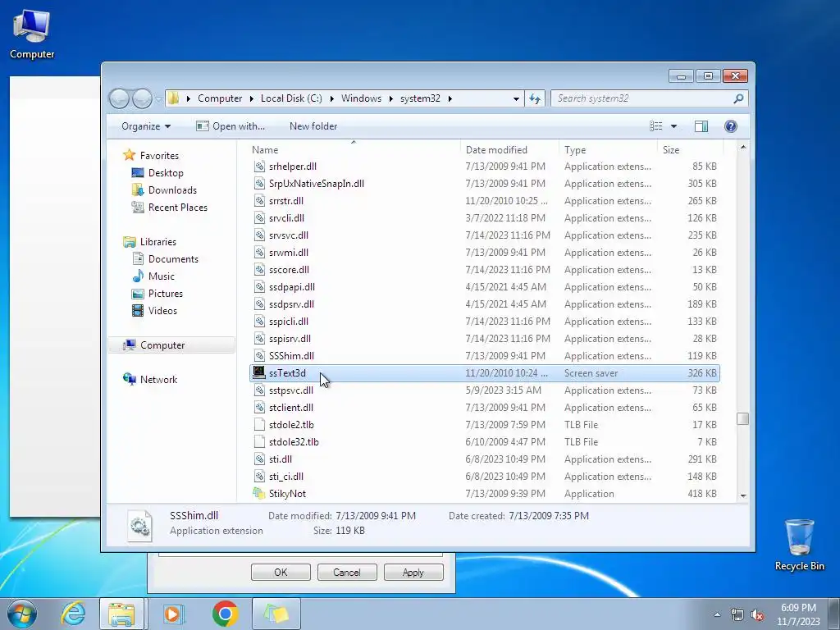Open Google Chrome from the taskbar
Viewport: 840px width, 630px height.
225,614
